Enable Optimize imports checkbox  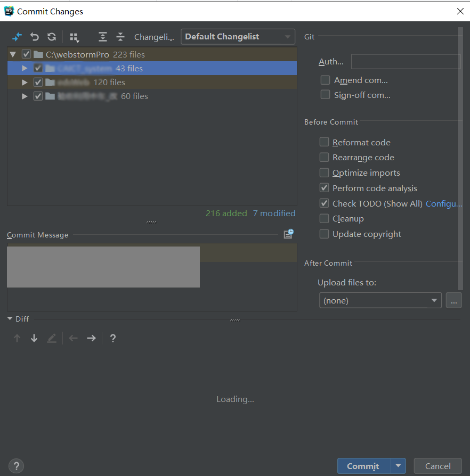[324, 173]
